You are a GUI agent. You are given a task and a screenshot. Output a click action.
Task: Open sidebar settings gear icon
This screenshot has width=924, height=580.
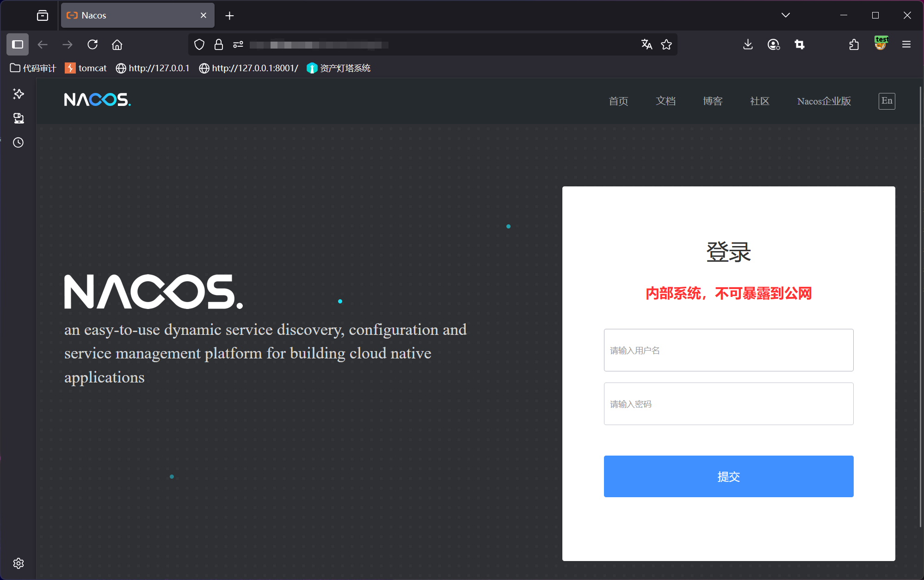[18, 563]
